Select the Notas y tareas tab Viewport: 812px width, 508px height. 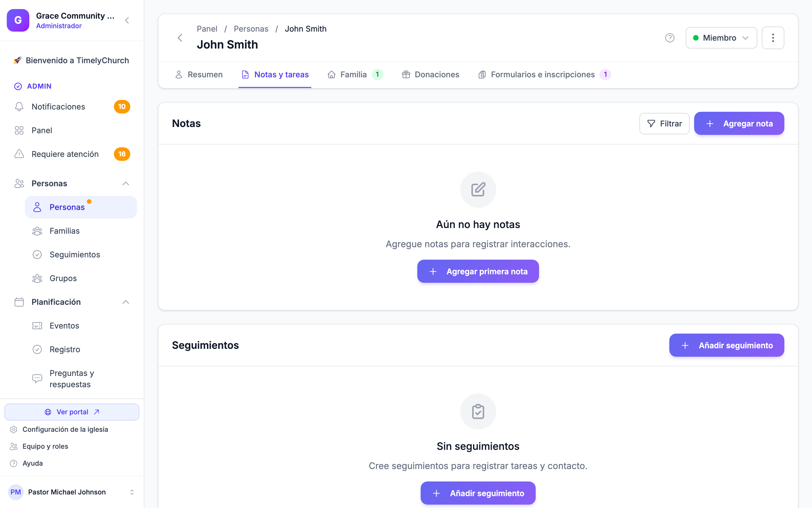(275, 75)
